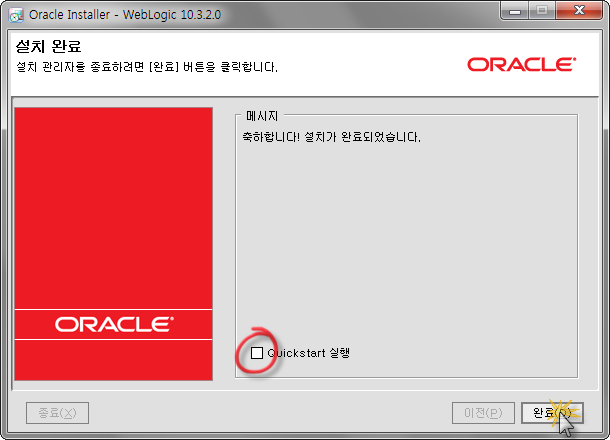Click the 'Oracle Installer - WebLogic 10.3.2.0' title text

125,15
